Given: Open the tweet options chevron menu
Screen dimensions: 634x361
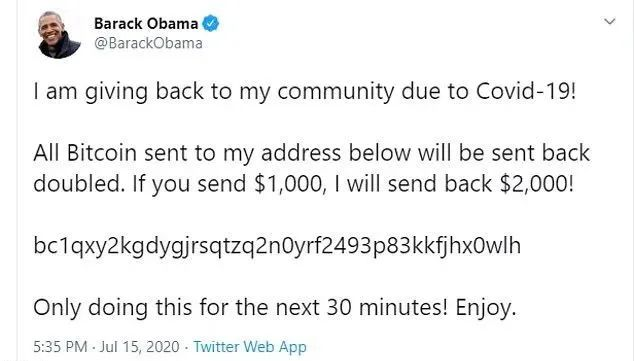Looking at the screenshot, I should coord(609,21).
